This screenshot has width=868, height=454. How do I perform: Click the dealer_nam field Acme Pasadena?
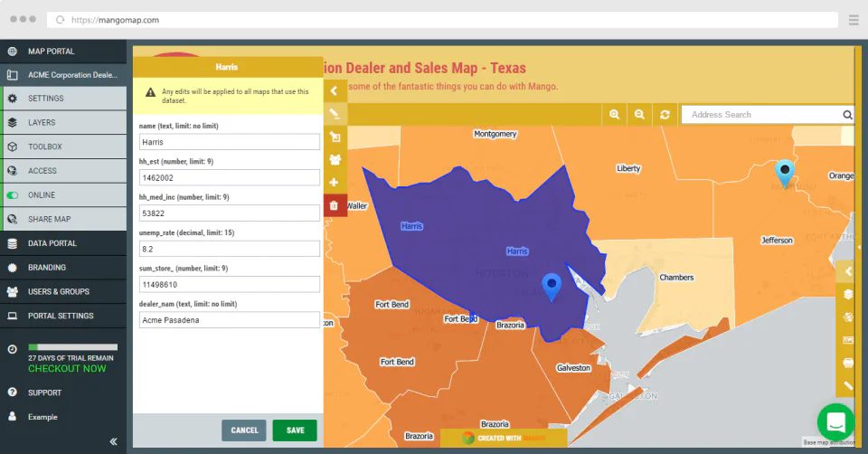(x=229, y=320)
